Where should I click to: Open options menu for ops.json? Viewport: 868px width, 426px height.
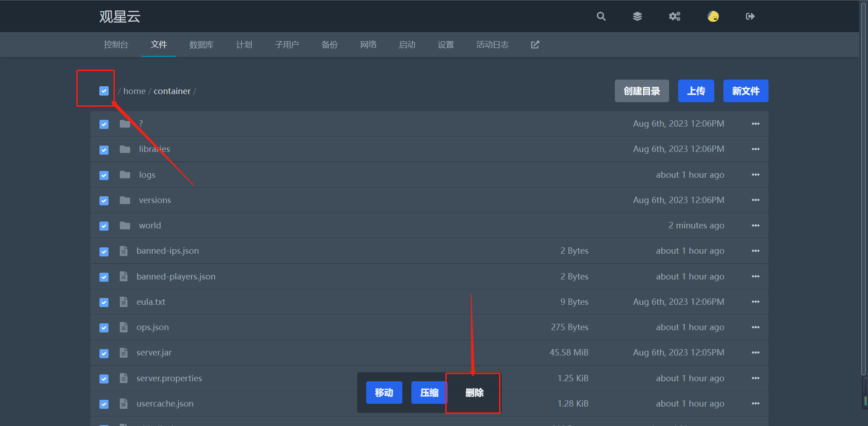coord(755,327)
